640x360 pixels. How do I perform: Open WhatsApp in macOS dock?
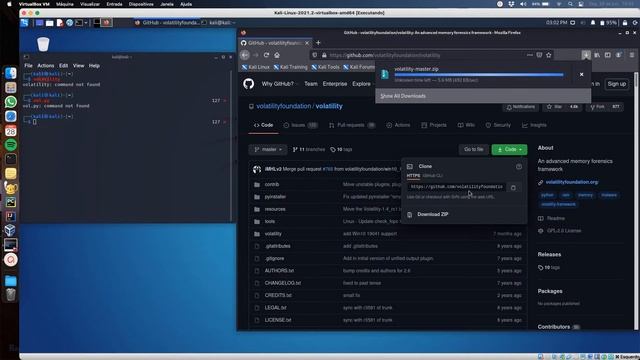[11, 102]
